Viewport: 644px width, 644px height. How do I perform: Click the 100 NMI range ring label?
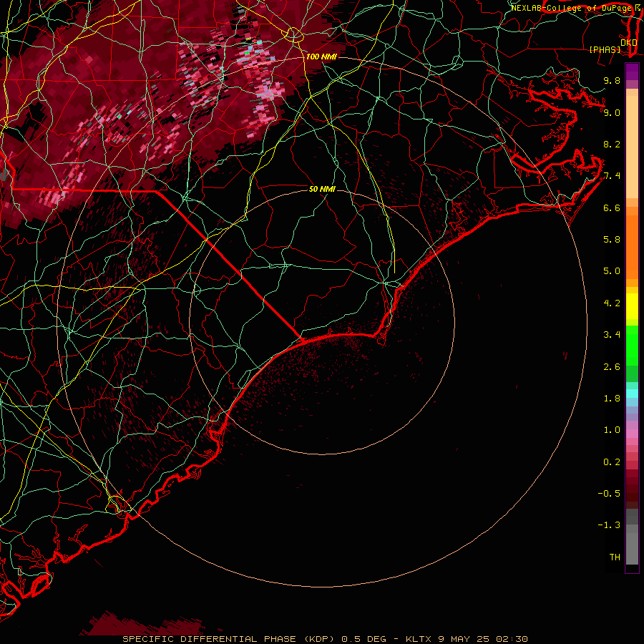pos(321,57)
